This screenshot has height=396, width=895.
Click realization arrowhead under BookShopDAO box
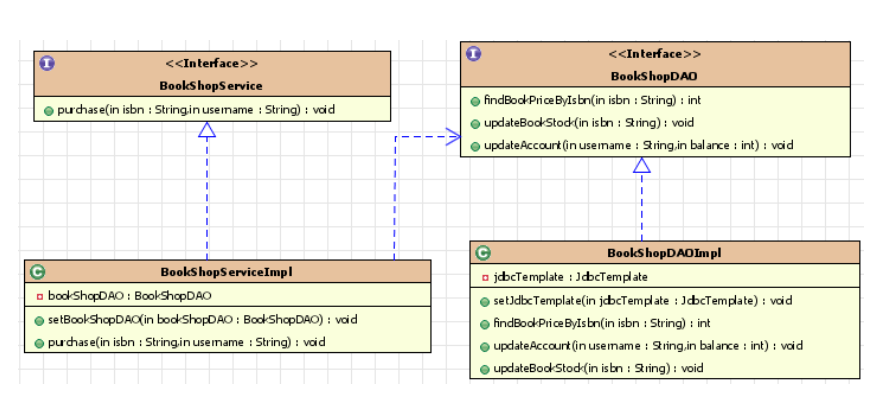[642, 165]
